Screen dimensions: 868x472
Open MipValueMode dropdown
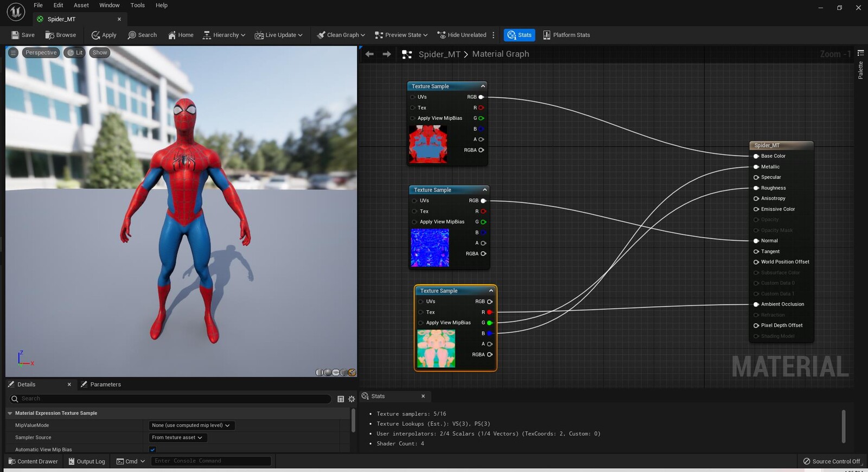click(x=192, y=425)
